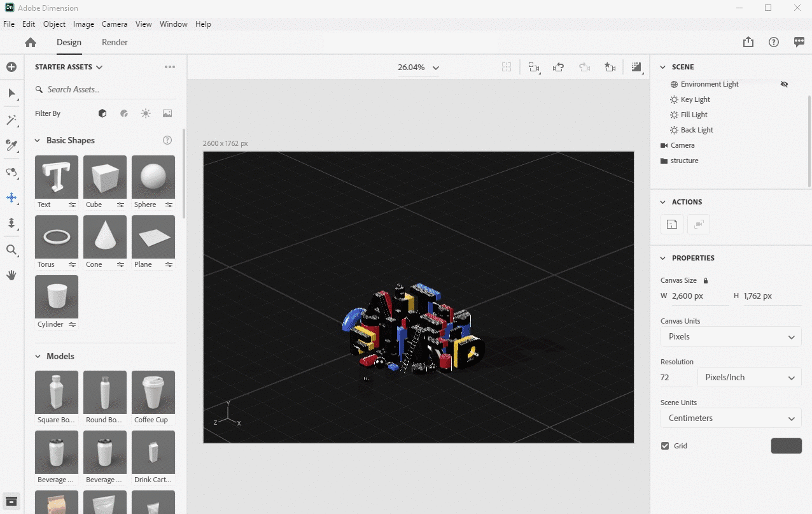Go to the Home screen icon
Viewport: 812px width, 514px height.
(x=31, y=43)
